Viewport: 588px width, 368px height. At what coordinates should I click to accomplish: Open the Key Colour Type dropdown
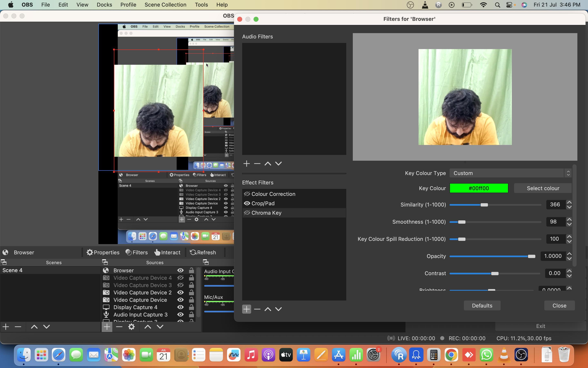click(x=510, y=173)
